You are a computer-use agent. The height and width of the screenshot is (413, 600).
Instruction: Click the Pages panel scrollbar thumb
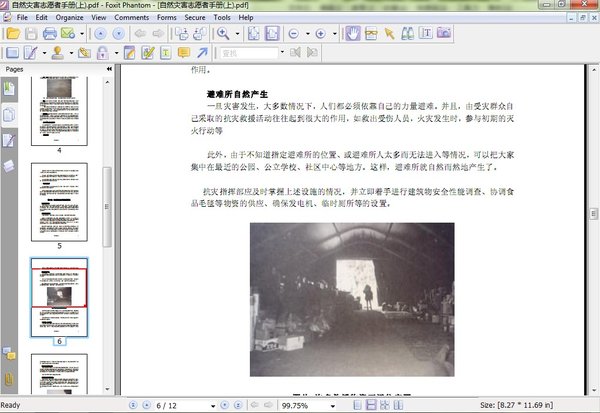click(107, 207)
